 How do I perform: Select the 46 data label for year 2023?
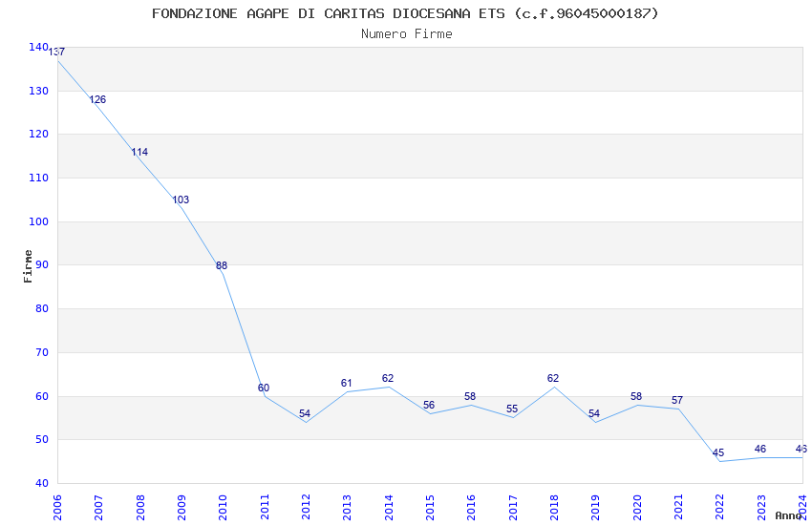(x=760, y=449)
